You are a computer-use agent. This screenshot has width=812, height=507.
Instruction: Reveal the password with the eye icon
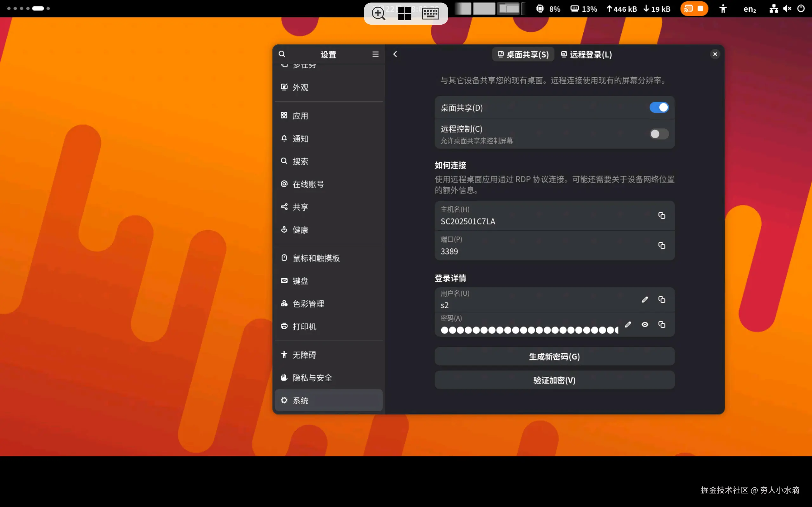(645, 324)
